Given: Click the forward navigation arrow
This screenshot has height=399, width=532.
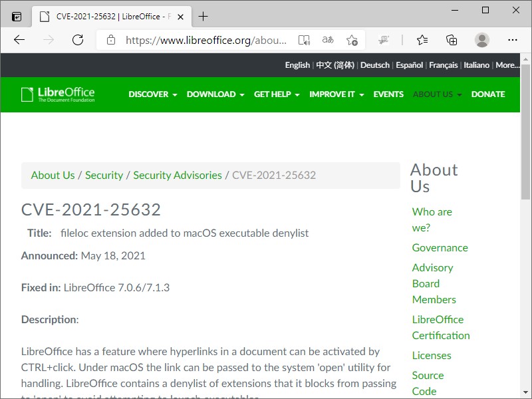Looking at the screenshot, I should tap(49, 40).
